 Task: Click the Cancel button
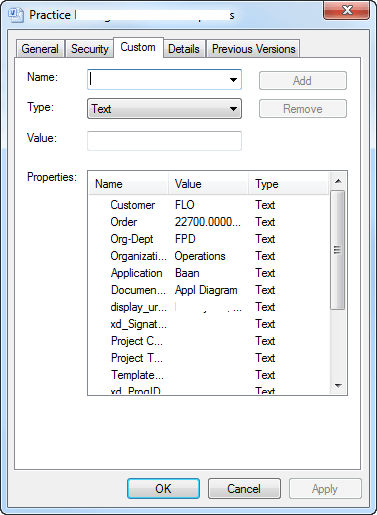pos(244,489)
